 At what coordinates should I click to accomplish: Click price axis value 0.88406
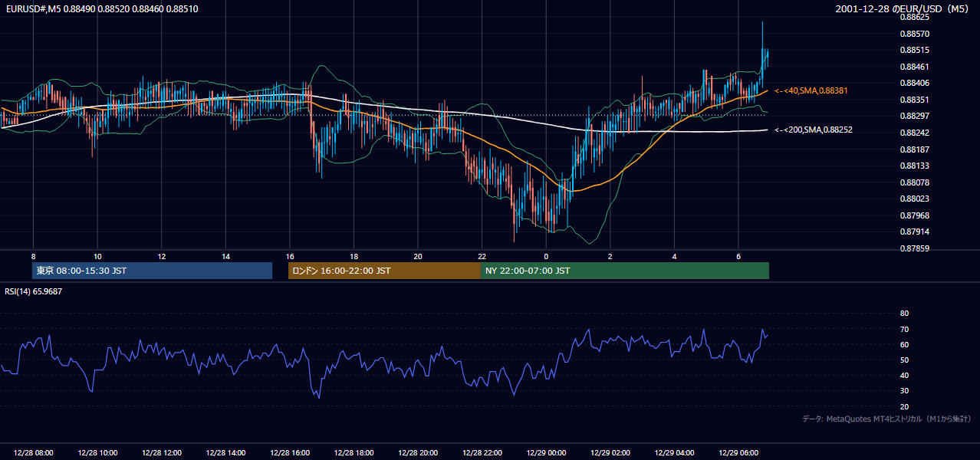point(914,83)
